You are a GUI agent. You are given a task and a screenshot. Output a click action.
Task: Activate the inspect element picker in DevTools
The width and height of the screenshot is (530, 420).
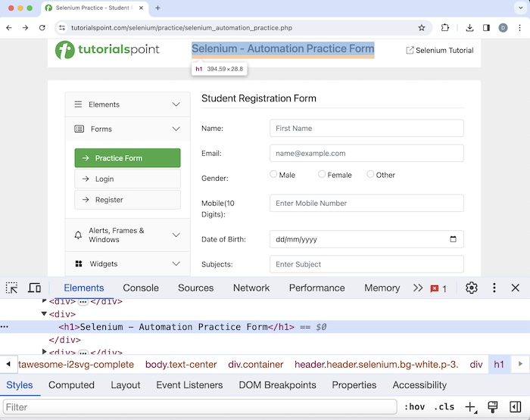tap(12, 288)
